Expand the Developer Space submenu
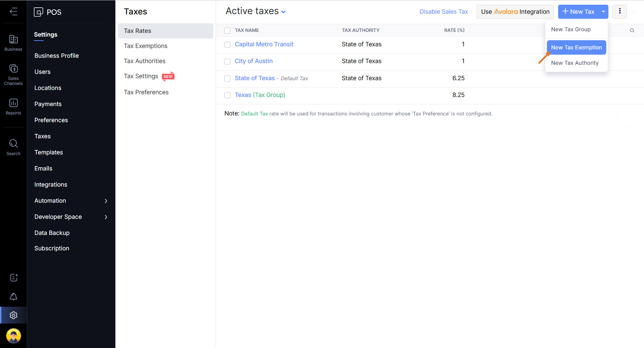644x348 pixels. click(106, 217)
